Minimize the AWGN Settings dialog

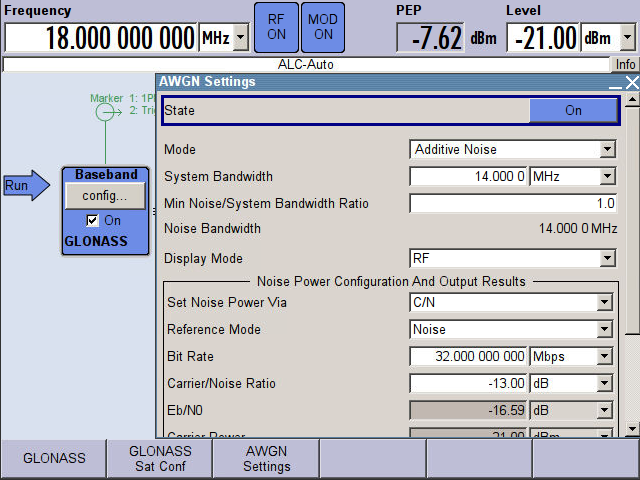pos(615,83)
